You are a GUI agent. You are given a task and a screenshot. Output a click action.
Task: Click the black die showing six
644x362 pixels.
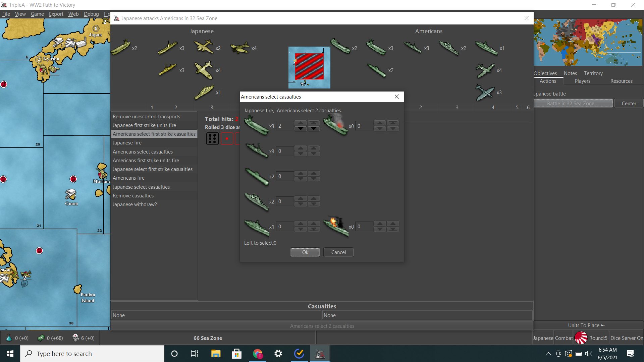(212, 138)
